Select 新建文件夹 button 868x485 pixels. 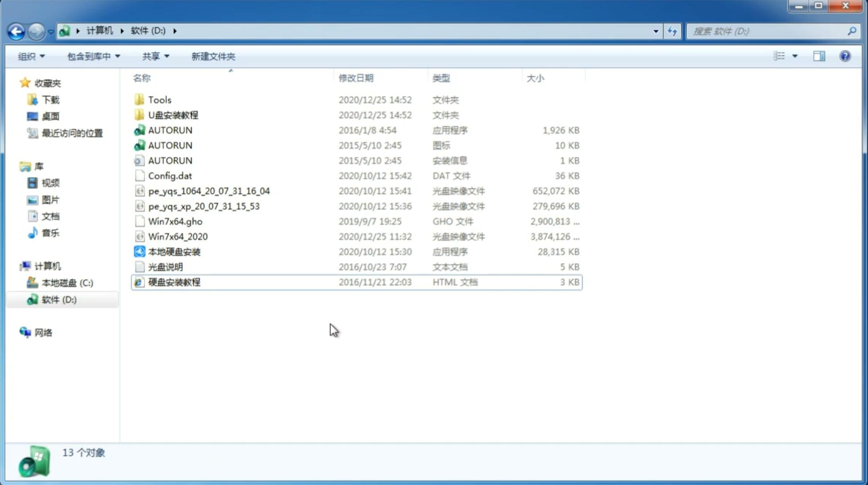pyautogui.click(x=213, y=56)
